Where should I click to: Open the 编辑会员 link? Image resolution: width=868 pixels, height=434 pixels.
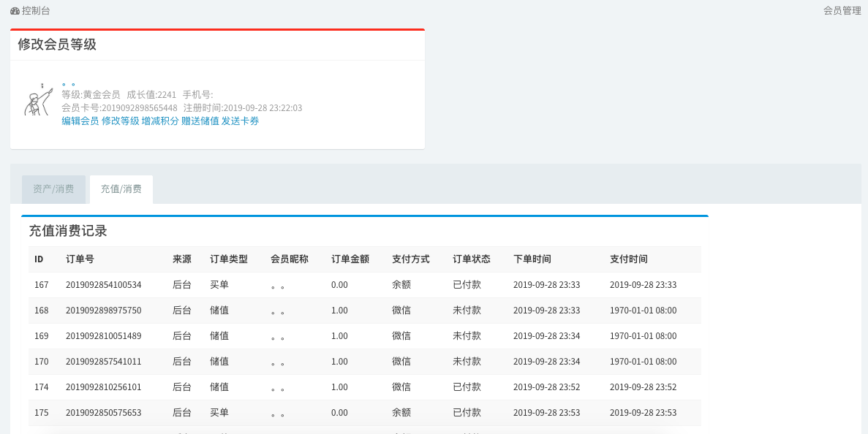point(80,121)
